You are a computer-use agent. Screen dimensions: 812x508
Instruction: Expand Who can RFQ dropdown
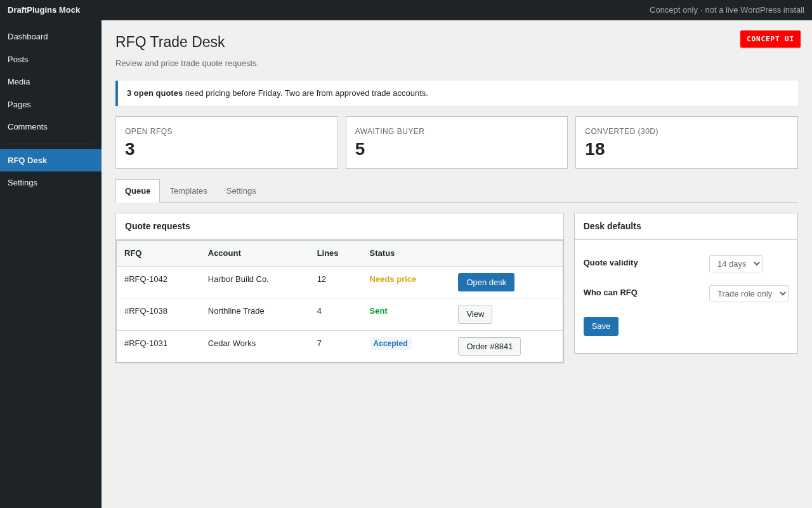click(749, 293)
